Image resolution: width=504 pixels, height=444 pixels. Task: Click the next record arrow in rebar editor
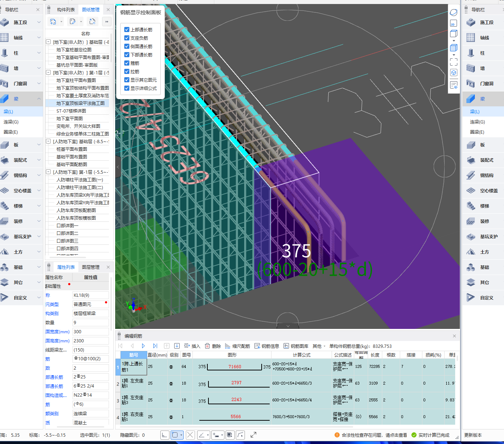coord(143,346)
